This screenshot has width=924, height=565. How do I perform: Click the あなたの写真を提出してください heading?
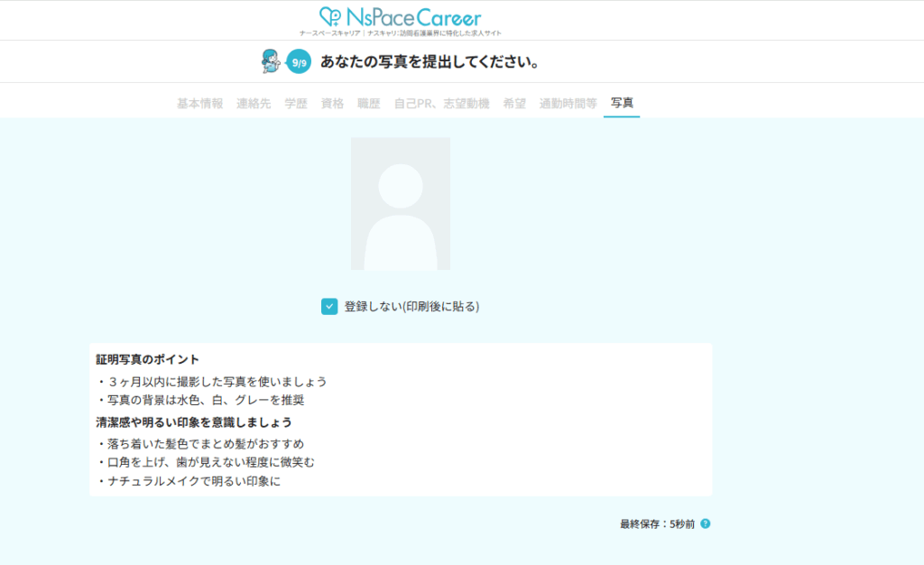tap(430, 63)
